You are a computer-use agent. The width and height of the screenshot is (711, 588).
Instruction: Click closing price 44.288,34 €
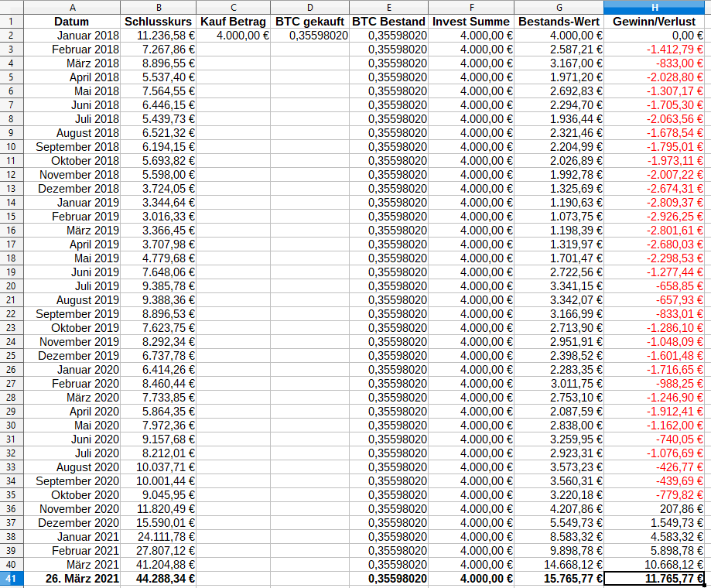[159, 579]
